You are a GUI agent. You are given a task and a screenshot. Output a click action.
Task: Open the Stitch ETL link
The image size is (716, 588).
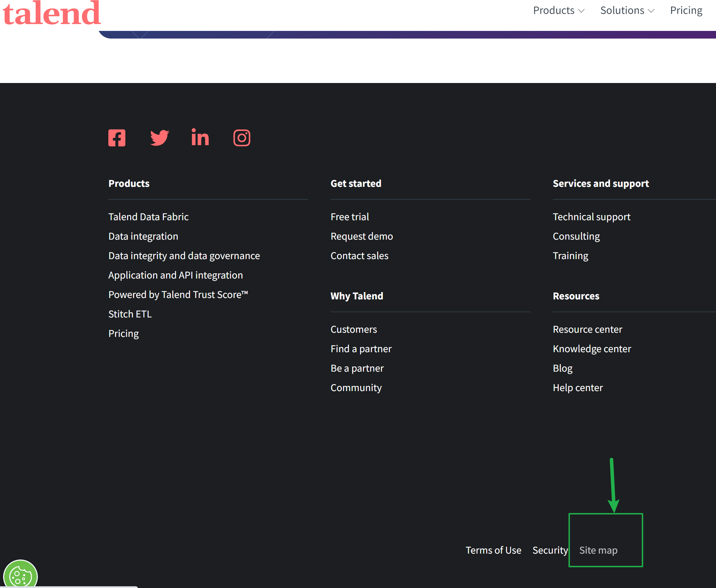[130, 314]
